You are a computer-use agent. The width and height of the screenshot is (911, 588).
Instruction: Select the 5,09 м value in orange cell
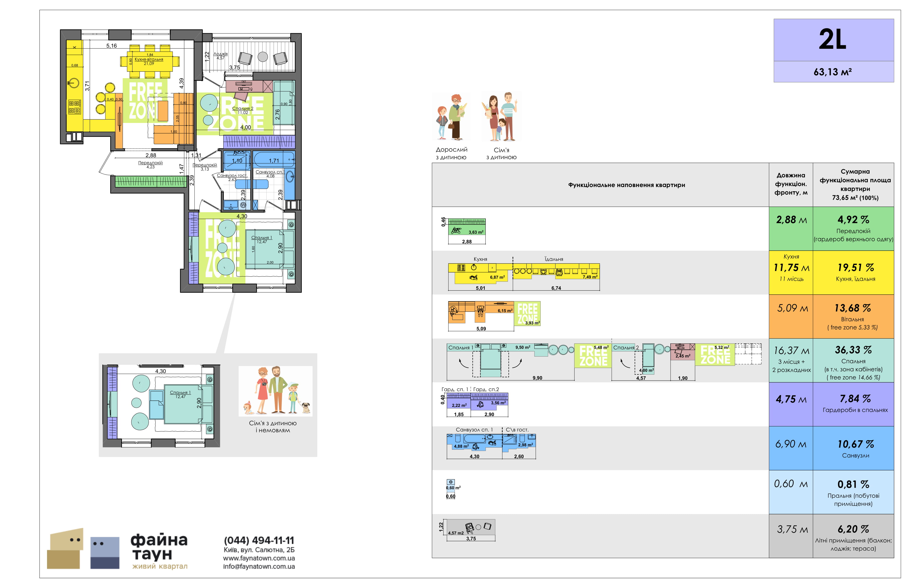(792, 308)
